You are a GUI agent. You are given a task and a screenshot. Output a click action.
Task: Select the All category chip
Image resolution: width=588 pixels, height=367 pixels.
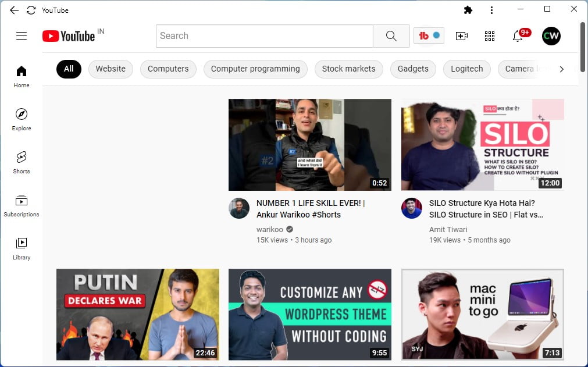point(69,69)
